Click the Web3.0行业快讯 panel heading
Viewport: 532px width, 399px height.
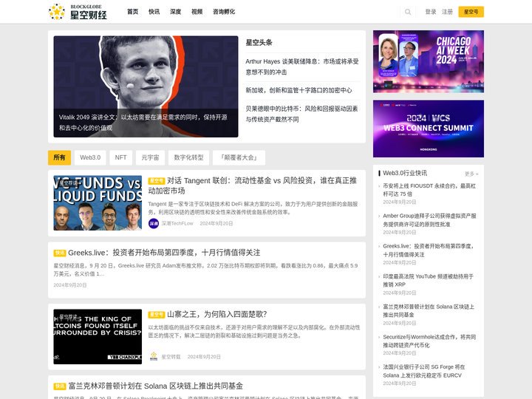tap(405, 173)
